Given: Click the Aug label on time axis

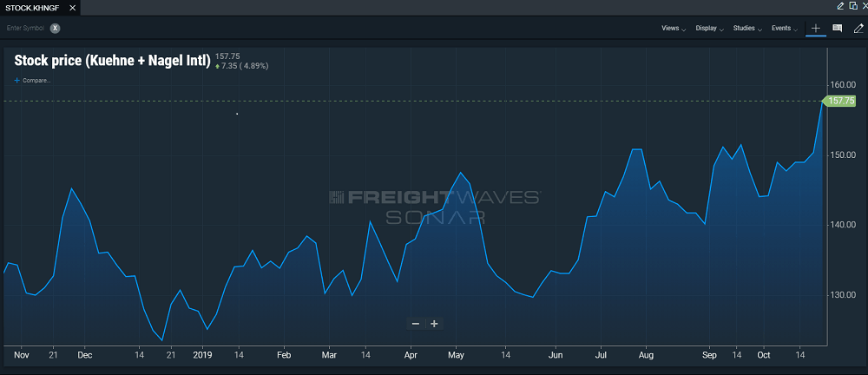Looking at the screenshot, I should point(646,354).
